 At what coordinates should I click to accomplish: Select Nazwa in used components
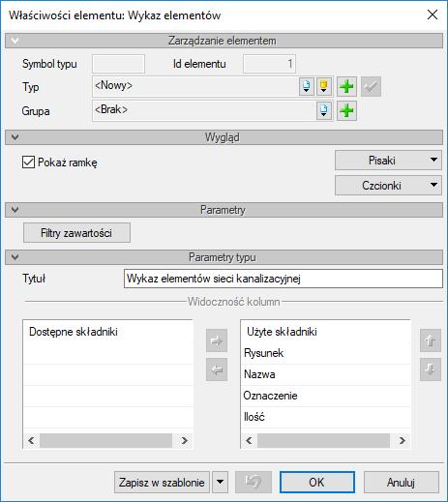click(x=326, y=374)
